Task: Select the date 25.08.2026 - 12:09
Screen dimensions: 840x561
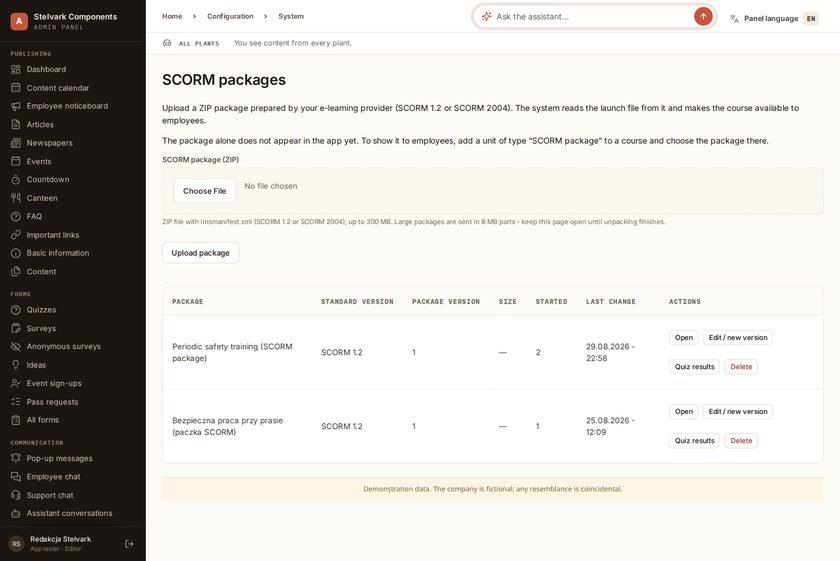Action: click(610, 426)
